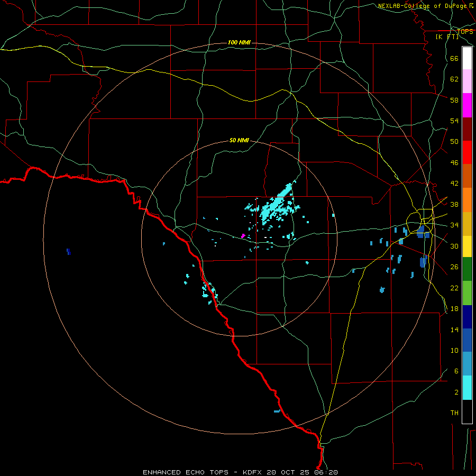Click the "ENHANCED ECHO TOPS" caption text

(x=186, y=472)
